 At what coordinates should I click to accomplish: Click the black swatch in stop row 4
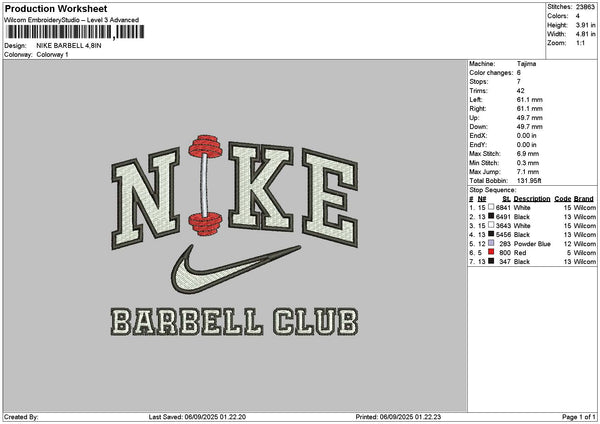(491, 234)
